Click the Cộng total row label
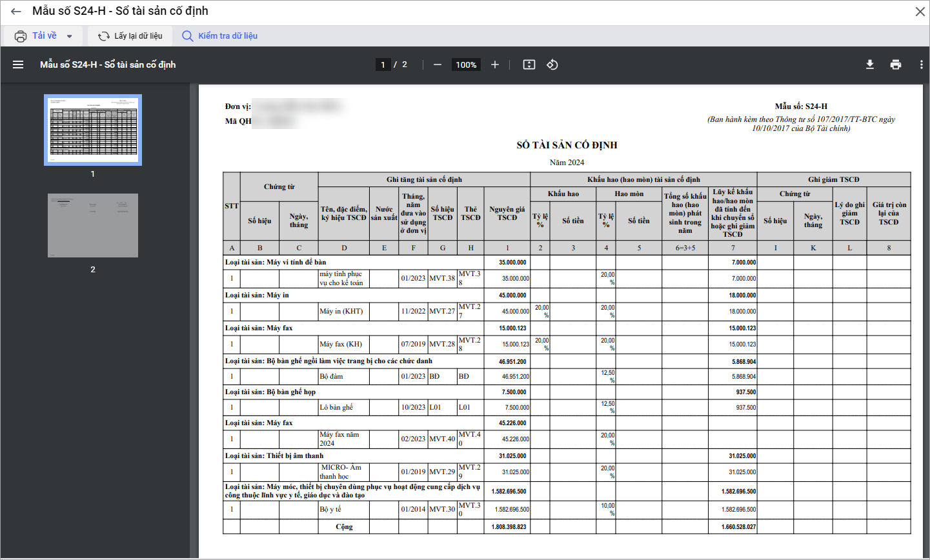Screen dimensions: 930x560 tap(344, 527)
